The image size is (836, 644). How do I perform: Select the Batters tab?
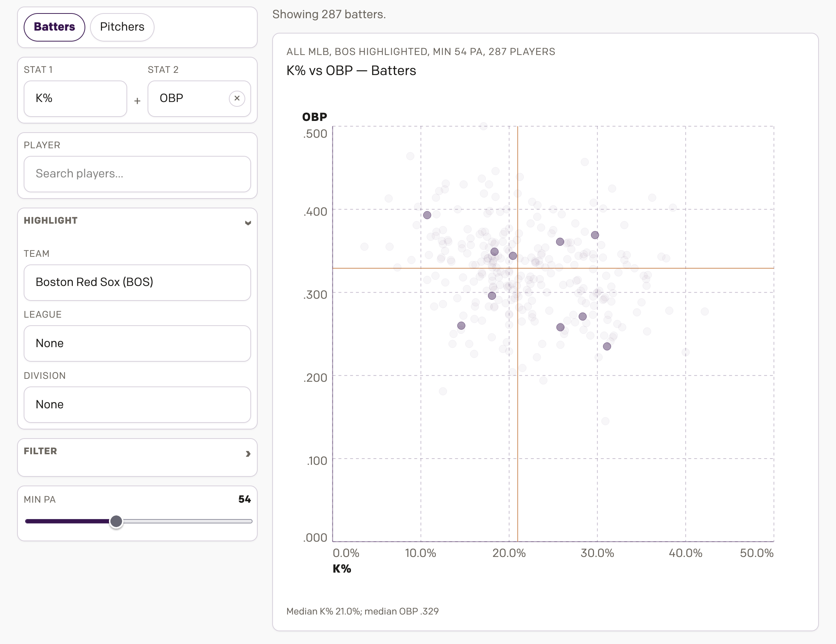point(54,27)
